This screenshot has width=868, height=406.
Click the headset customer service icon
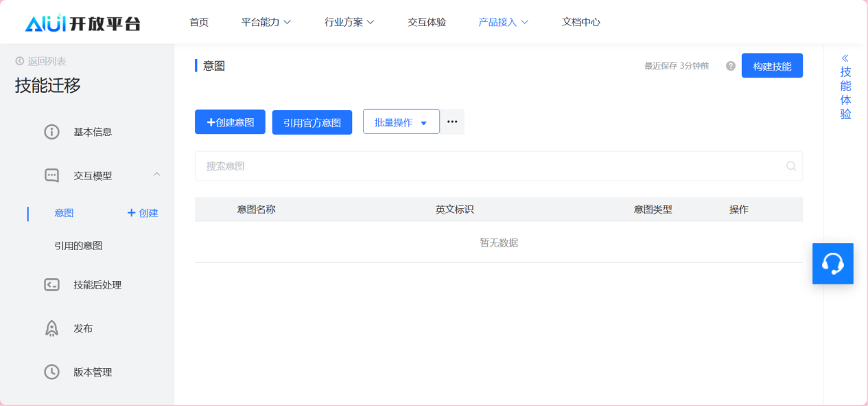832,264
